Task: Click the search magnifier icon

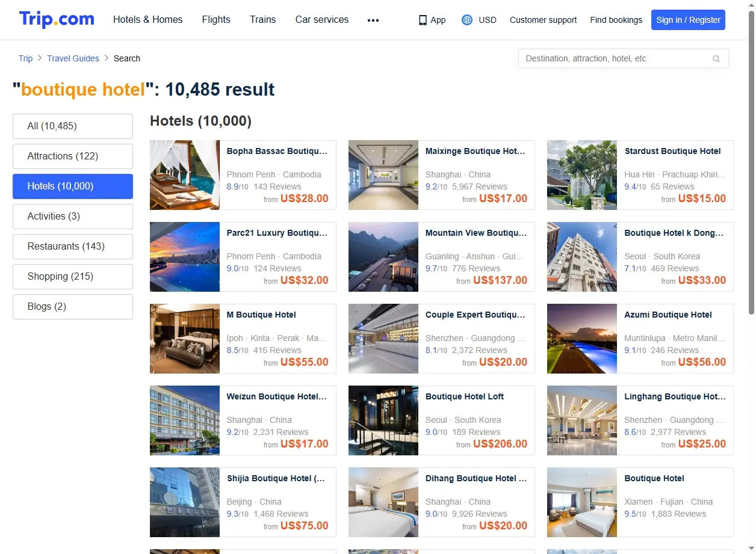Action: click(716, 58)
